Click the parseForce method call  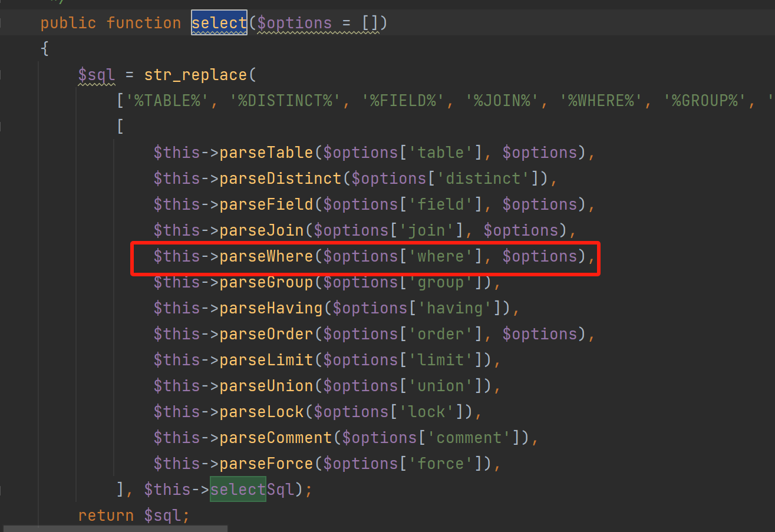click(x=266, y=464)
